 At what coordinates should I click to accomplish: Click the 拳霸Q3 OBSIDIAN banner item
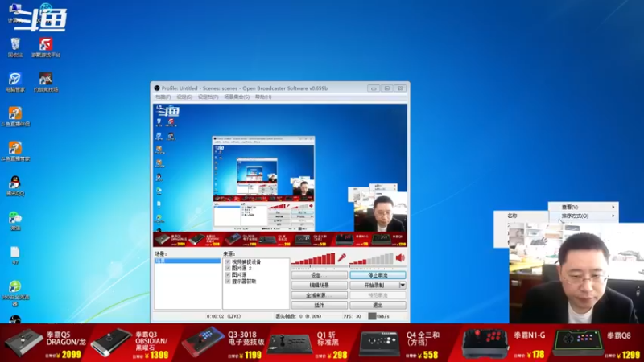(x=131, y=344)
